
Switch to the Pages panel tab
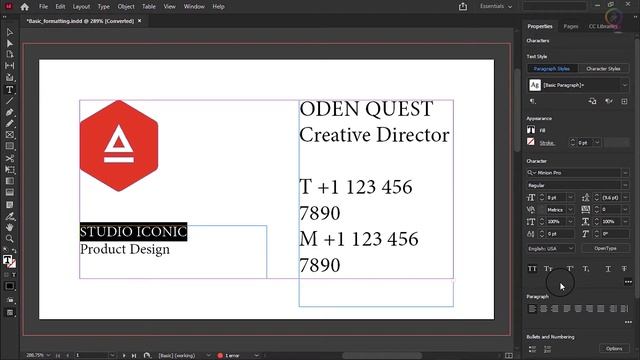point(571,27)
